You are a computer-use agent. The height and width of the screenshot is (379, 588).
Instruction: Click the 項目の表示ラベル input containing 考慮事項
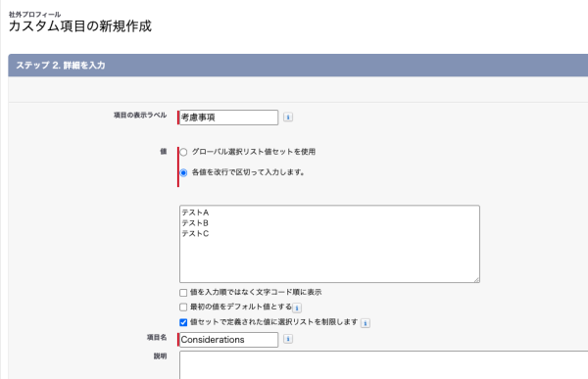point(228,118)
